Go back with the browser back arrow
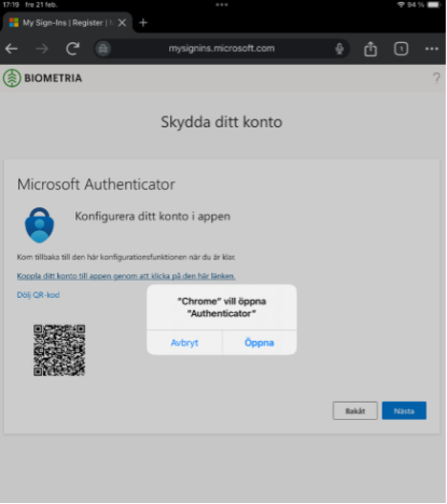Viewport: 447px width, 504px height. click(x=11, y=49)
